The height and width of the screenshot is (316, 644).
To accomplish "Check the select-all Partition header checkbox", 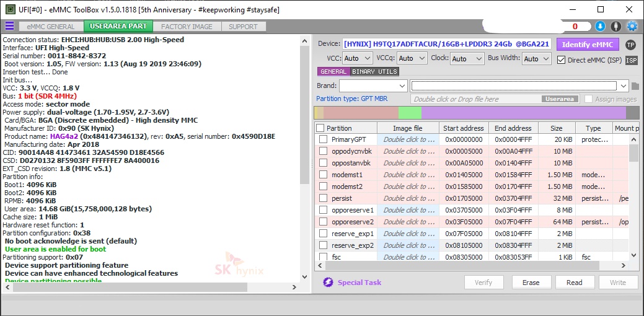I will click(320, 128).
